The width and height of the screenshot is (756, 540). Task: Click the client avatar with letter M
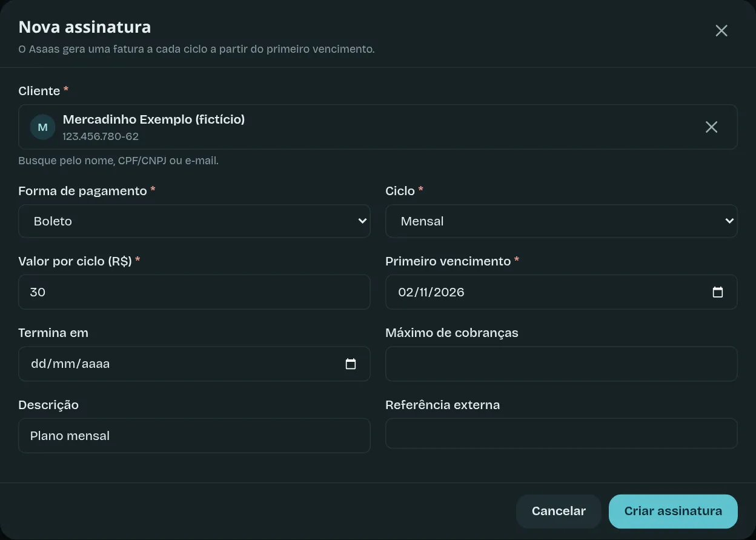coord(42,127)
